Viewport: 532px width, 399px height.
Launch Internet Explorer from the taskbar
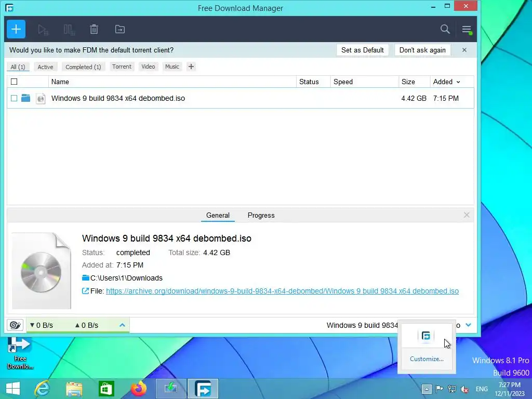(43, 389)
